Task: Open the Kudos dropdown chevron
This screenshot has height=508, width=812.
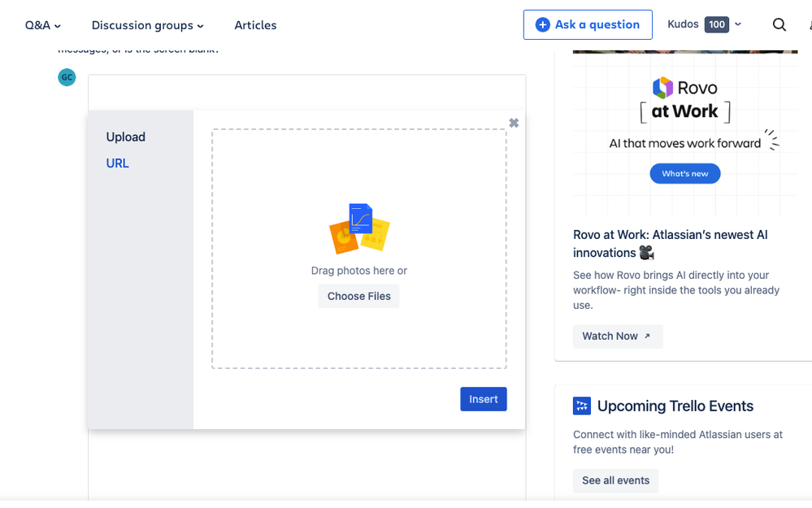Action: (x=738, y=24)
